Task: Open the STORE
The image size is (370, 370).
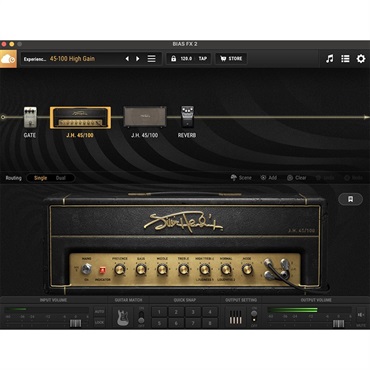Action: (231, 59)
